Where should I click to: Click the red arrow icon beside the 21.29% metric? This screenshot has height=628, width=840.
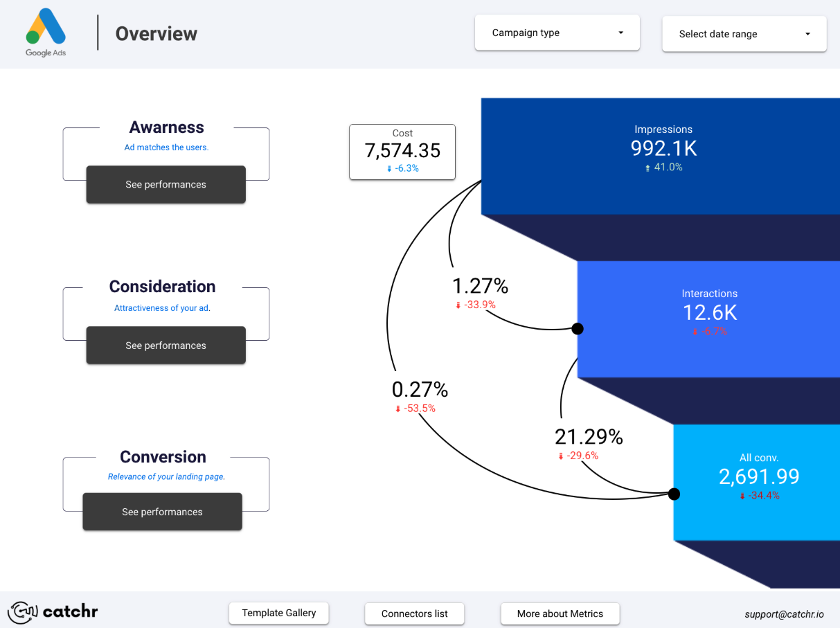click(560, 456)
